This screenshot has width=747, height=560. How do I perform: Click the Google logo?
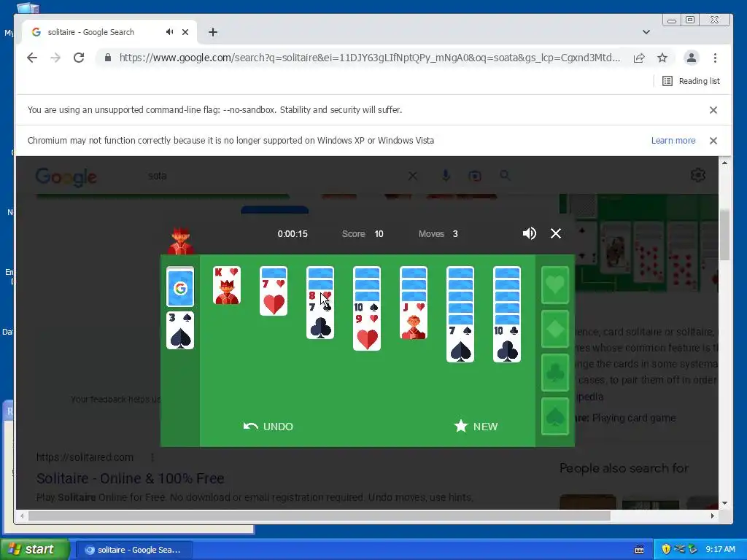[x=66, y=177]
